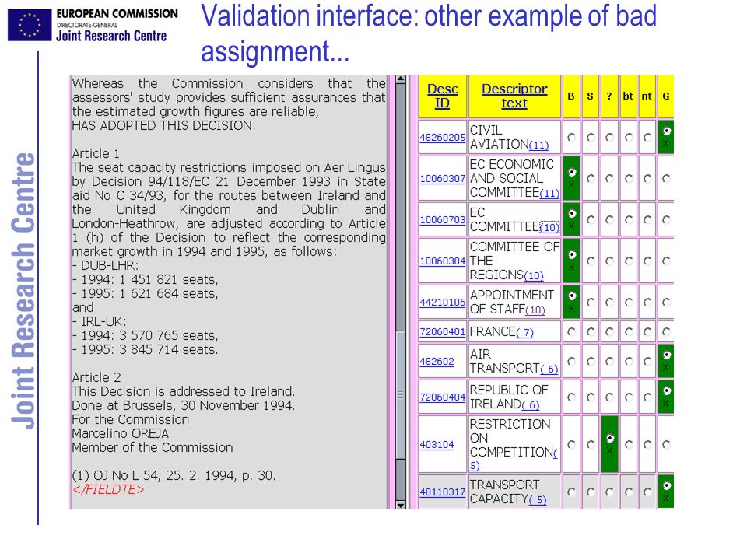Select bt radio for TRANSPORT CAPACITY
Screen dimensions: 747x560
[x=629, y=492]
